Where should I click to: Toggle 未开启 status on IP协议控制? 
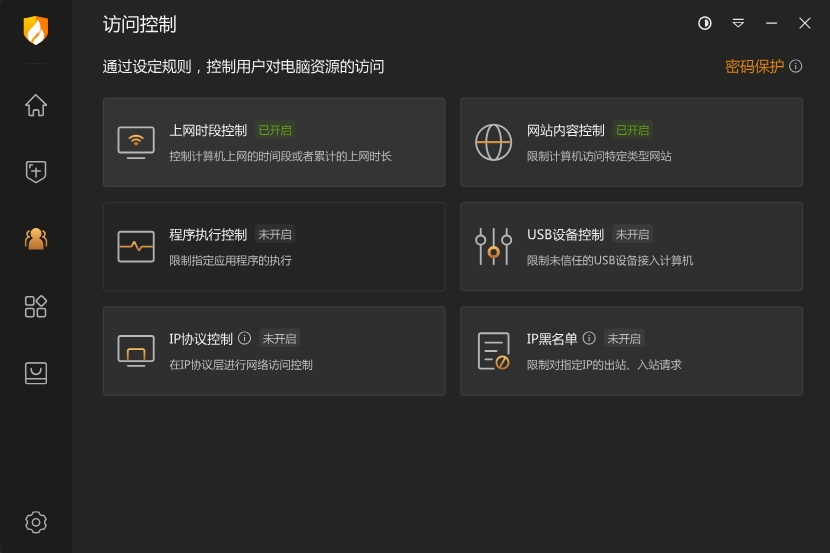click(x=279, y=339)
